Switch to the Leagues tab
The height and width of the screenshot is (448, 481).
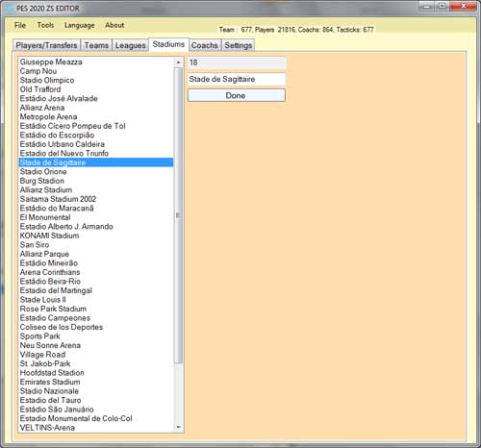point(130,45)
